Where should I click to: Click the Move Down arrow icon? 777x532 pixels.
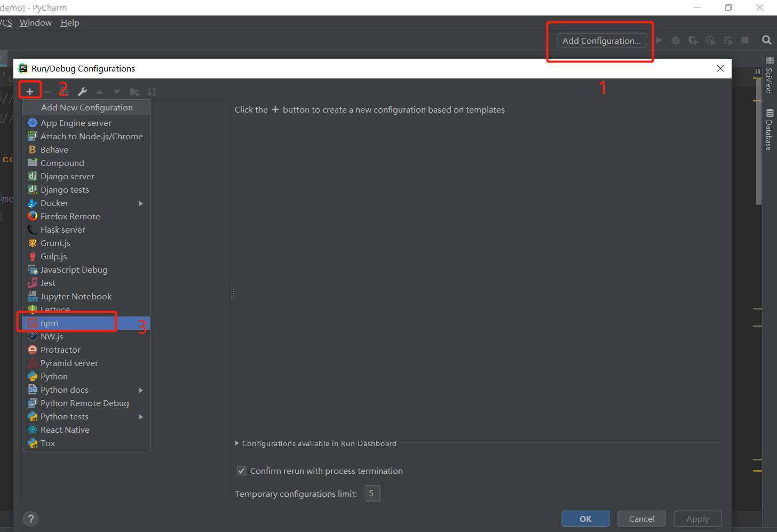(117, 92)
